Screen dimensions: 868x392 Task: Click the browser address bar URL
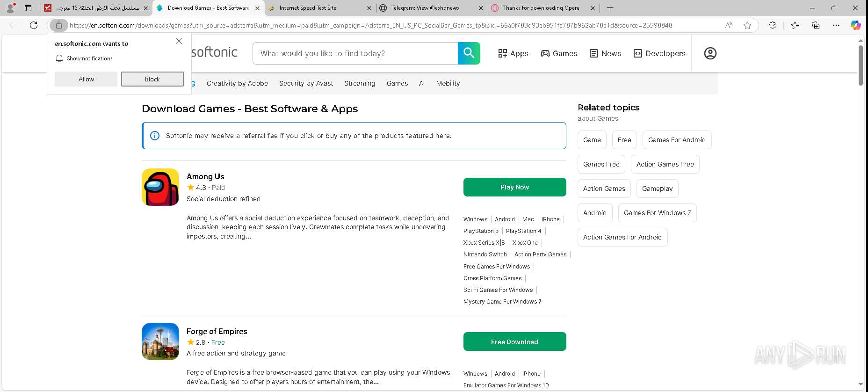tap(371, 25)
